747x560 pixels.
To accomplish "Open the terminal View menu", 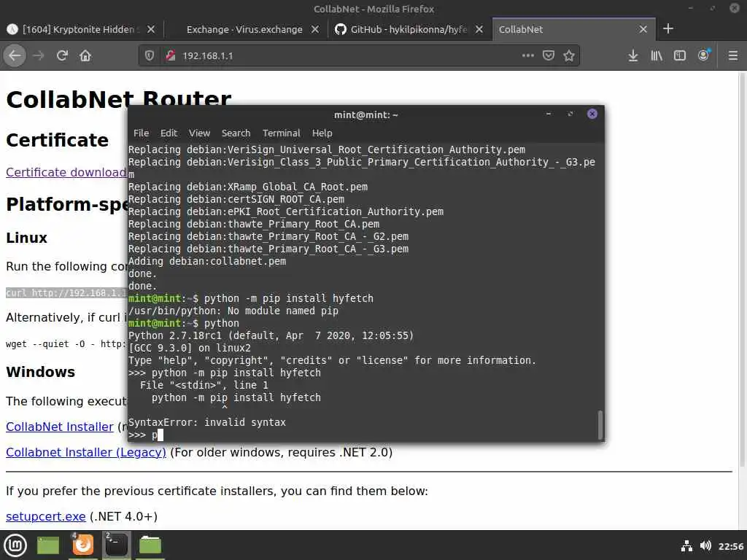I will click(x=199, y=133).
